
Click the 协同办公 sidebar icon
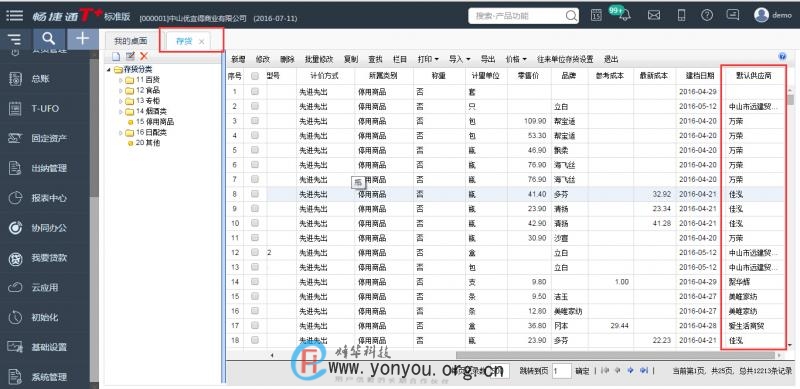pyautogui.click(x=15, y=228)
